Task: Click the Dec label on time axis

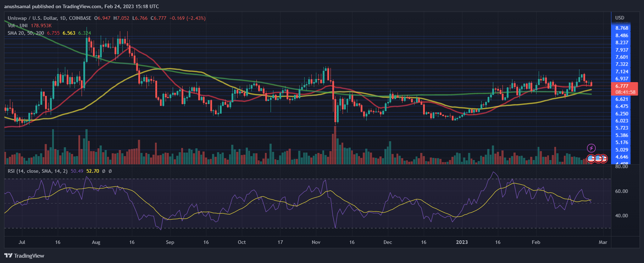Action: (x=388, y=242)
